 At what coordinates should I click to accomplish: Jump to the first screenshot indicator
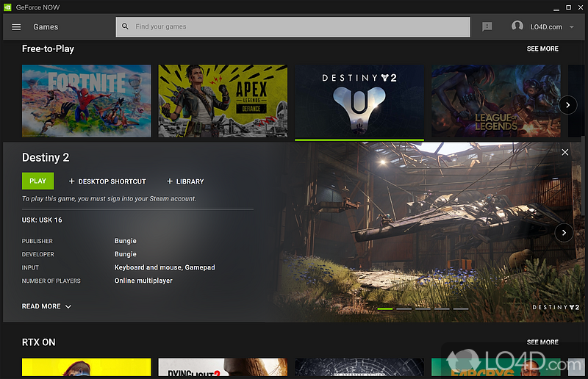click(x=384, y=309)
